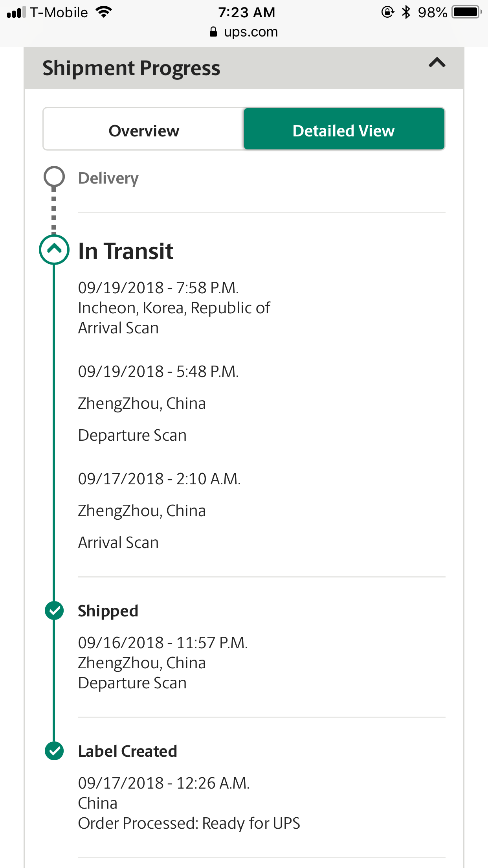Tap the orientation lock status icon
This screenshot has width=488, height=868.
coord(387,12)
